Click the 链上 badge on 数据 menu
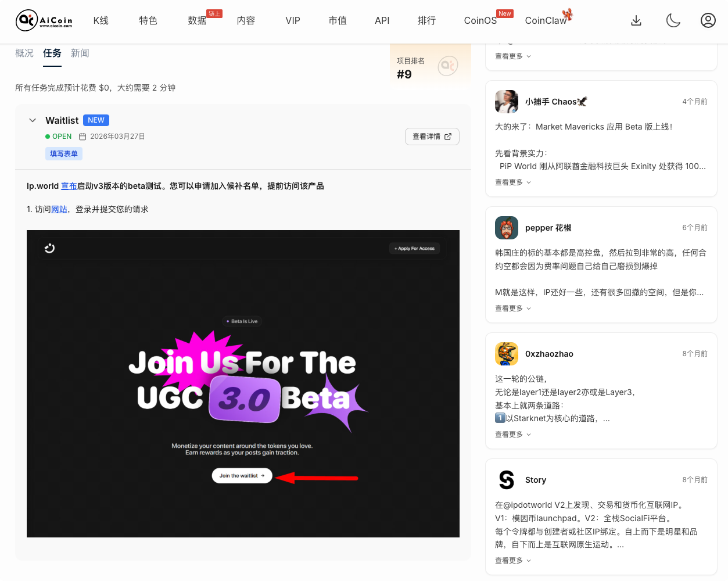Screen dimensions: 728x581 (x=214, y=12)
